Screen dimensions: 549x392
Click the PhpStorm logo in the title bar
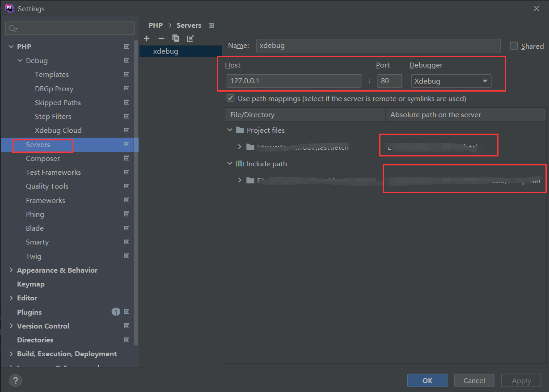[9, 8]
